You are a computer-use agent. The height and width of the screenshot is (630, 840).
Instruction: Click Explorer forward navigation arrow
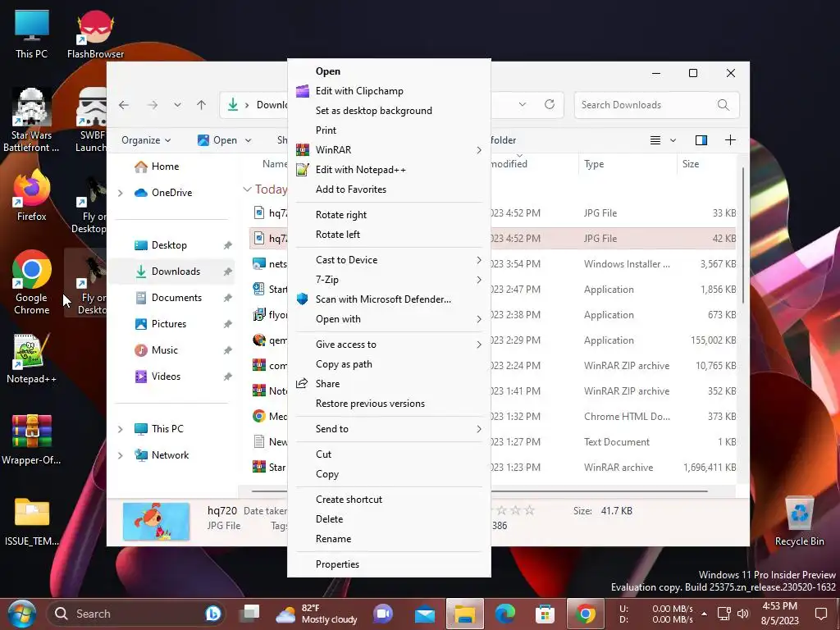point(153,105)
